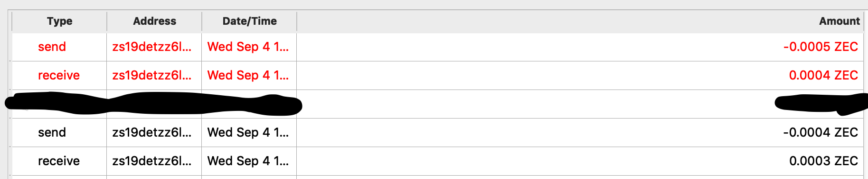Click the -0.0004 ZEC amount

821,132
